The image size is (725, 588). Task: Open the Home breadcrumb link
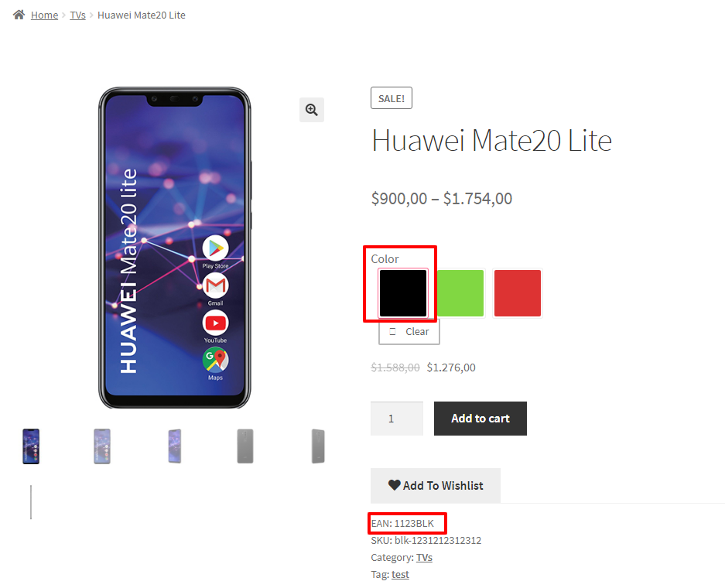44,15
